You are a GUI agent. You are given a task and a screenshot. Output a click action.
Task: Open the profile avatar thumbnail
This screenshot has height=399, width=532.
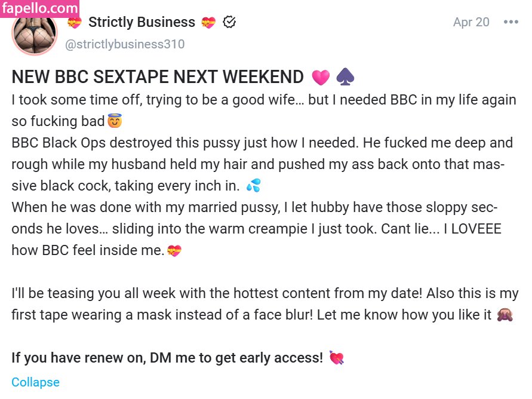click(34, 33)
